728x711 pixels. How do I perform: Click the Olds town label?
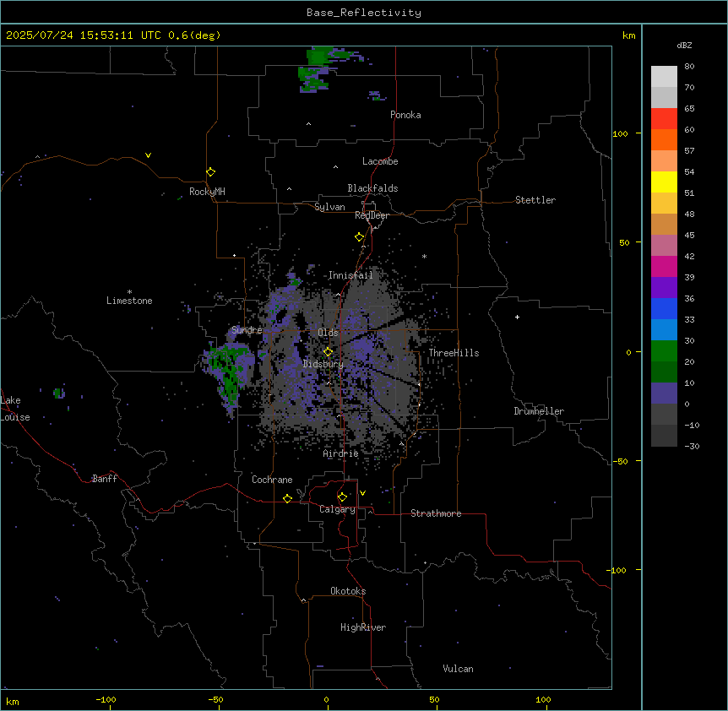(328, 333)
